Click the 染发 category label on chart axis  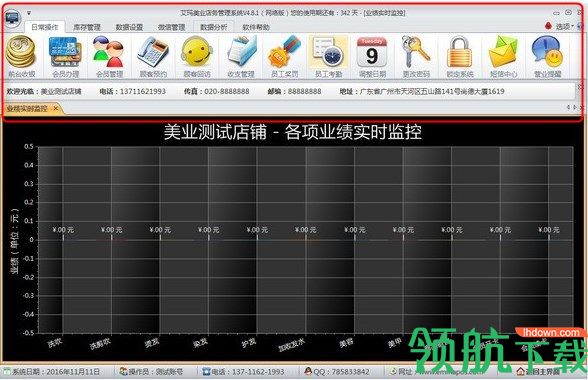(200, 342)
